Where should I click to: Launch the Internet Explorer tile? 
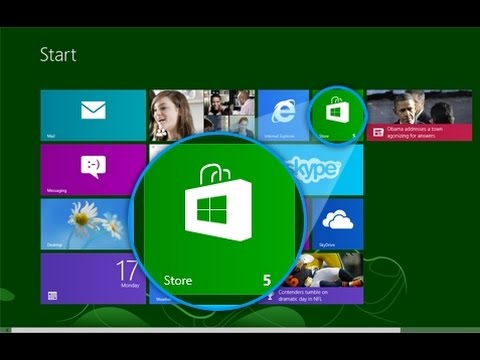tap(283, 115)
